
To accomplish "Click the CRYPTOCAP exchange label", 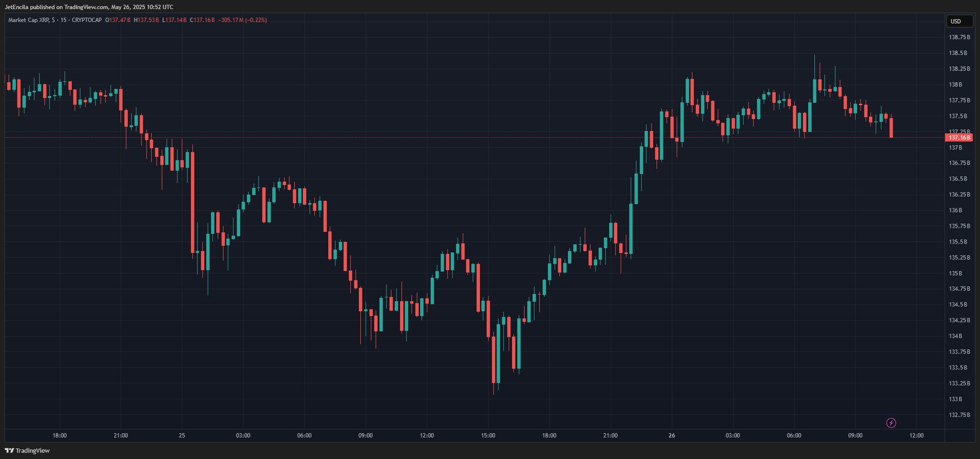I will (87, 20).
